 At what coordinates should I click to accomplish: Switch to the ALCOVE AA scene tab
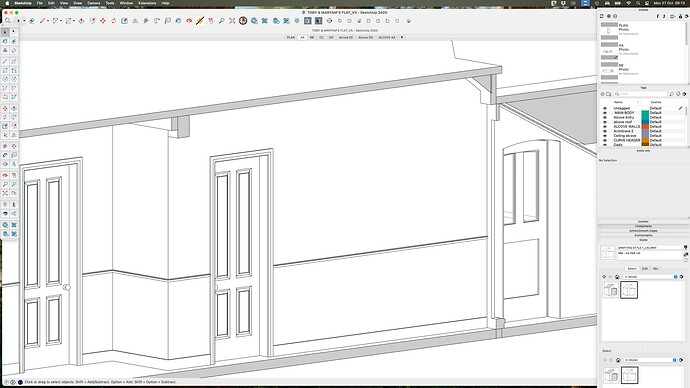(387, 37)
